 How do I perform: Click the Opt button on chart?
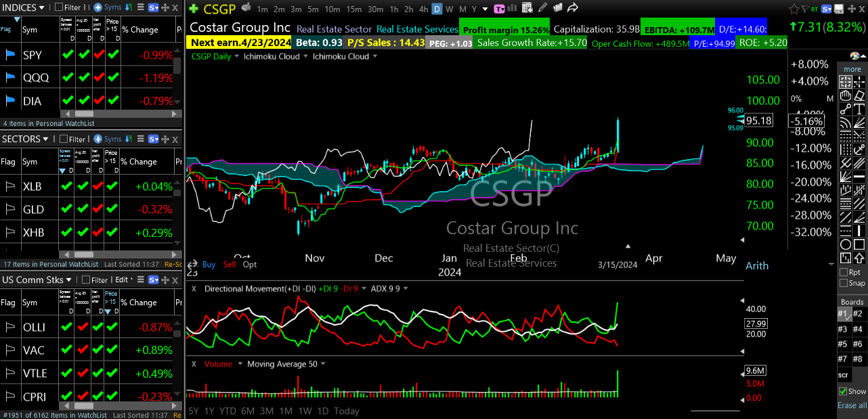[250, 265]
